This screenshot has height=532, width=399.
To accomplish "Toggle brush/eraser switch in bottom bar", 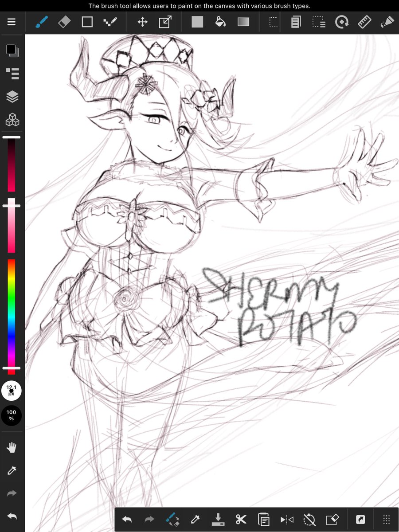I will pyautogui.click(x=172, y=519).
